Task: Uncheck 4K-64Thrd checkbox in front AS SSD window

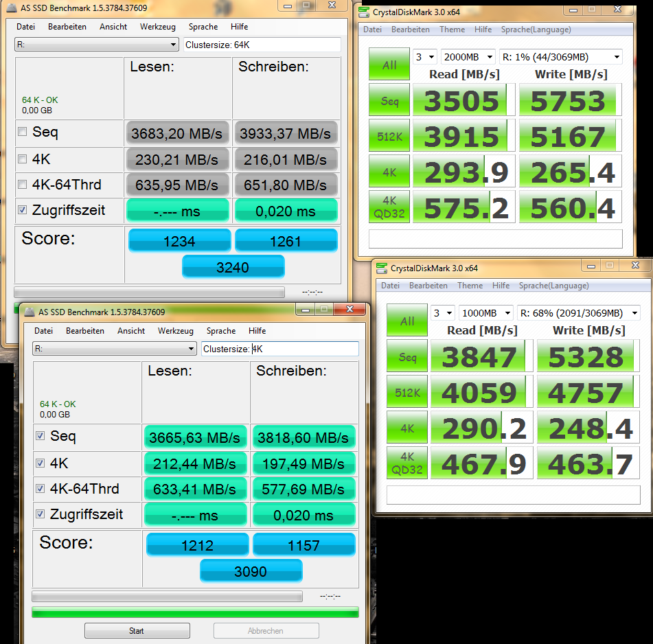Action: (41, 488)
